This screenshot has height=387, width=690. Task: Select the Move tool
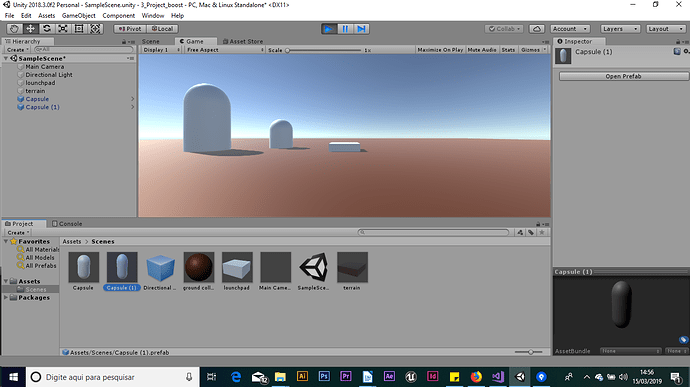point(30,29)
